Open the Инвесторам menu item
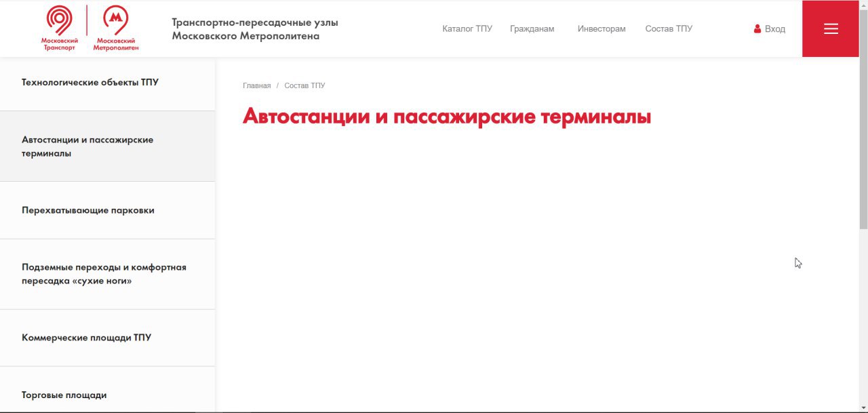Screen dimensions: 868x413 pos(601,28)
